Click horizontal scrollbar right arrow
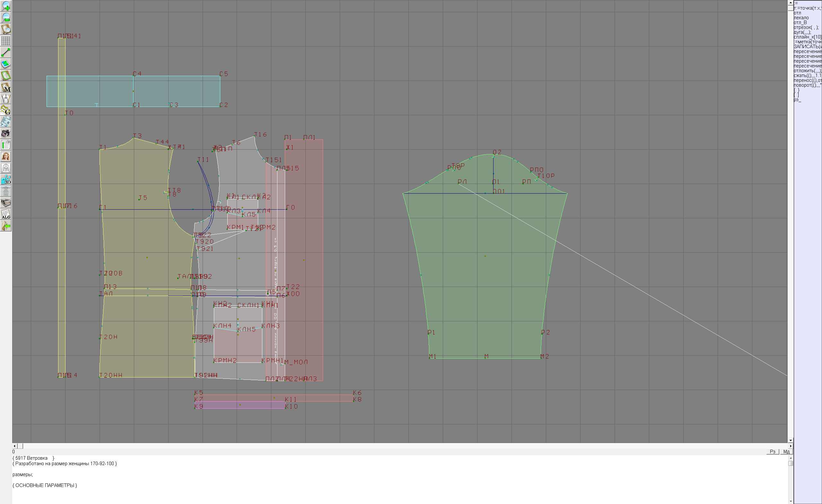The height and width of the screenshot is (504, 822). click(x=790, y=446)
